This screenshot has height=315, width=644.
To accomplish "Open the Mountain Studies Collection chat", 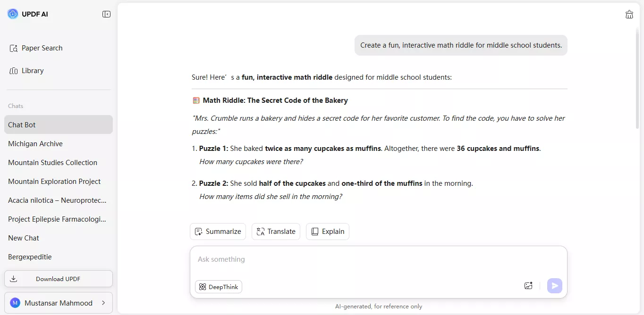I will click(x=52, y=162).
